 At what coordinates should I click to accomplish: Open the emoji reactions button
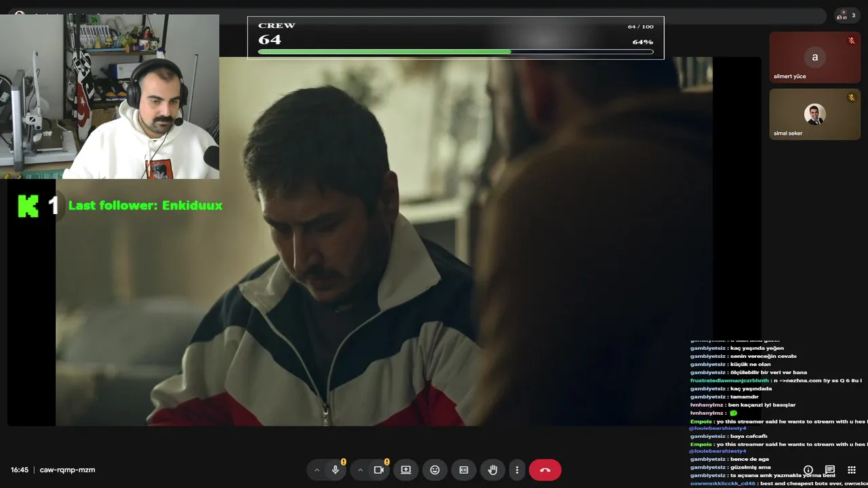pyautogui.click(x=435, y=470)
